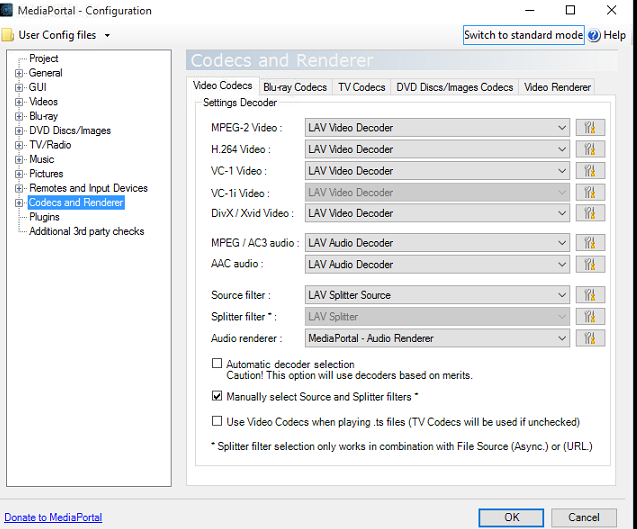Click the Help question mark icon
This screenshot has height=529, width=637.
pos(594,35)
